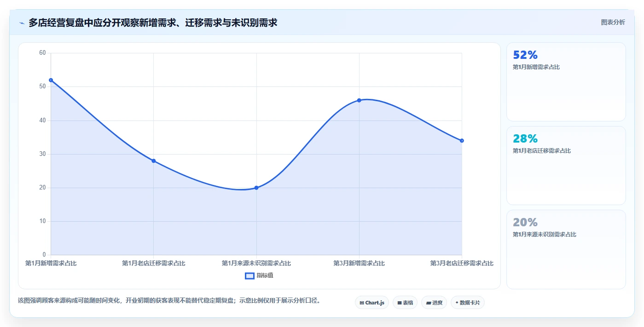This screenshot has width=644, height=327.
Task: Click card caption 第1月新增需求占比 under 52%
Action: (x=536, y=67)
